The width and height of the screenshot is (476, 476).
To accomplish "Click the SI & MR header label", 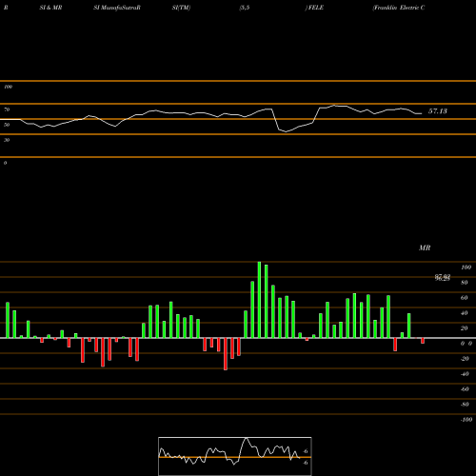I will coord(50,8).
